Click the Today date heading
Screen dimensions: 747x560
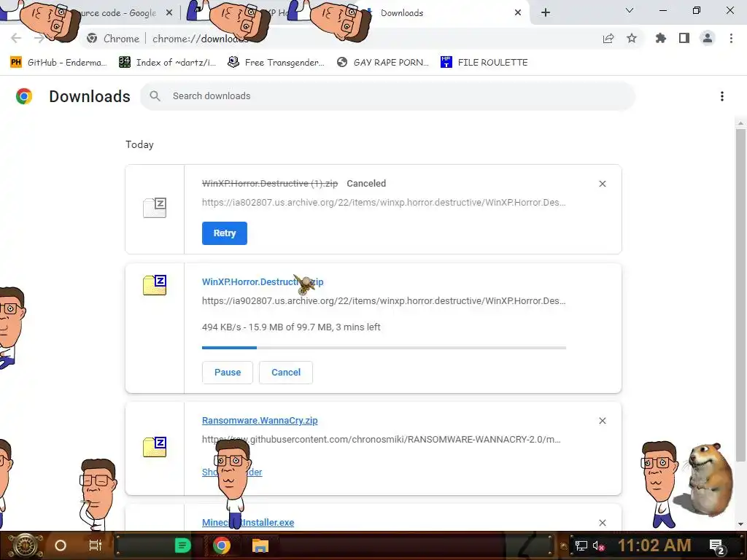pos(139,145)
